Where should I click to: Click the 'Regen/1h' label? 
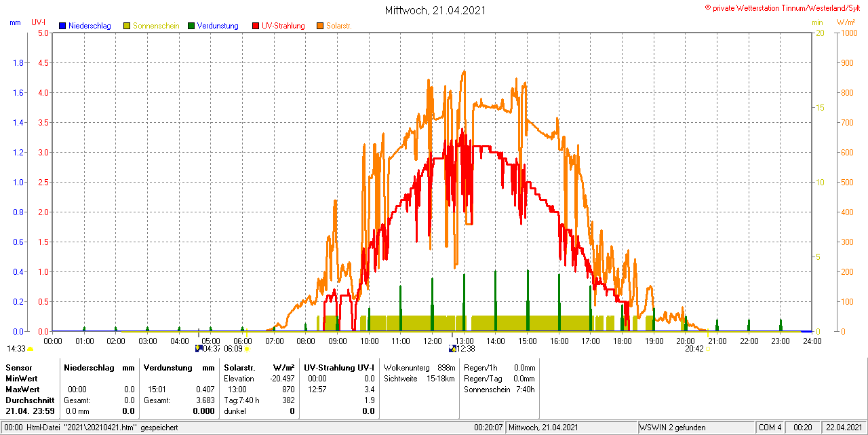[480, 367]
